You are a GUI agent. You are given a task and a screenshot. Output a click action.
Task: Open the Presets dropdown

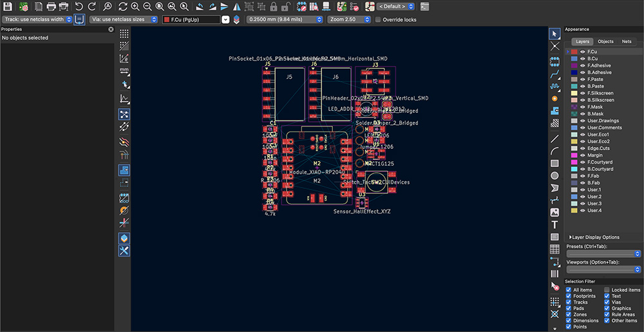click(x=603, y=254)
